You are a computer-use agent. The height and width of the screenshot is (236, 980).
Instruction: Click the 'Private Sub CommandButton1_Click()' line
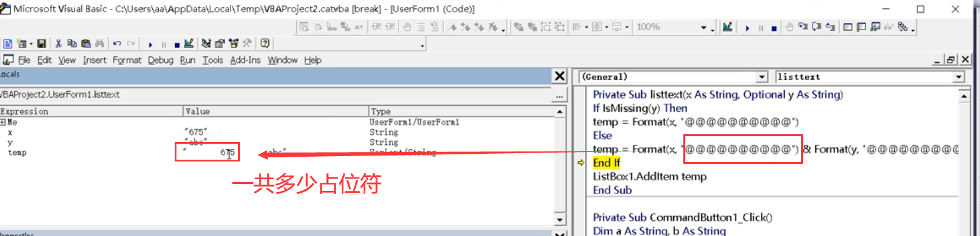click(683, 217)
